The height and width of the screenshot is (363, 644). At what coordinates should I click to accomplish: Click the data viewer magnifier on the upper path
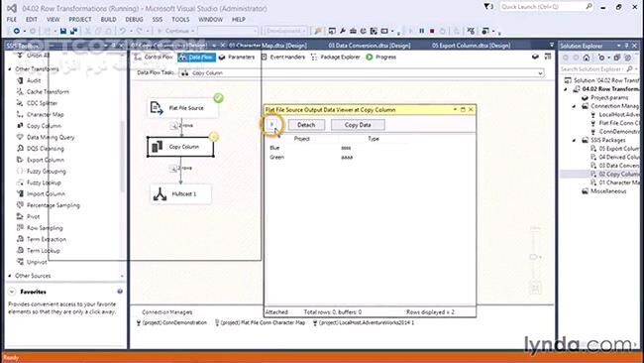pyautogui.click(x=174, y=125)
